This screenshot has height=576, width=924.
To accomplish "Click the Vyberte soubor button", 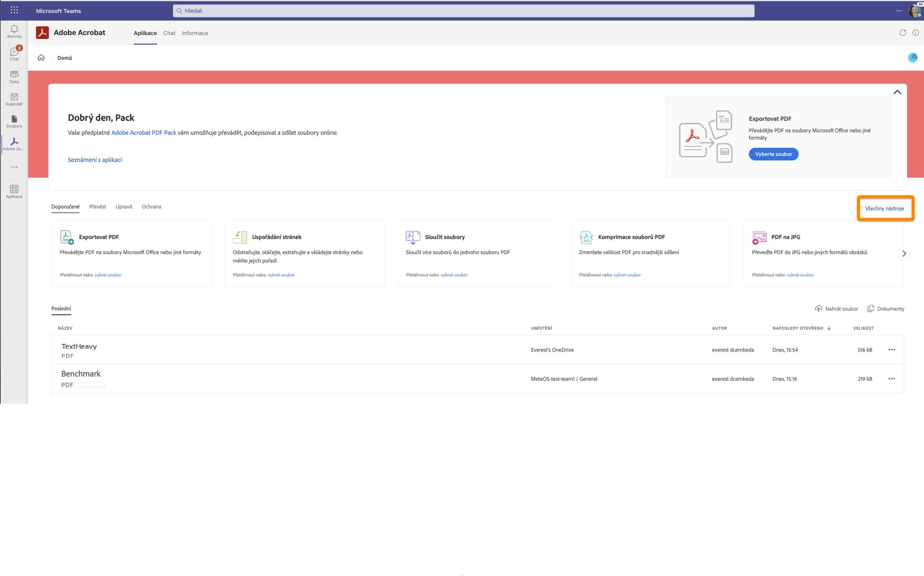I will [773, 154].
